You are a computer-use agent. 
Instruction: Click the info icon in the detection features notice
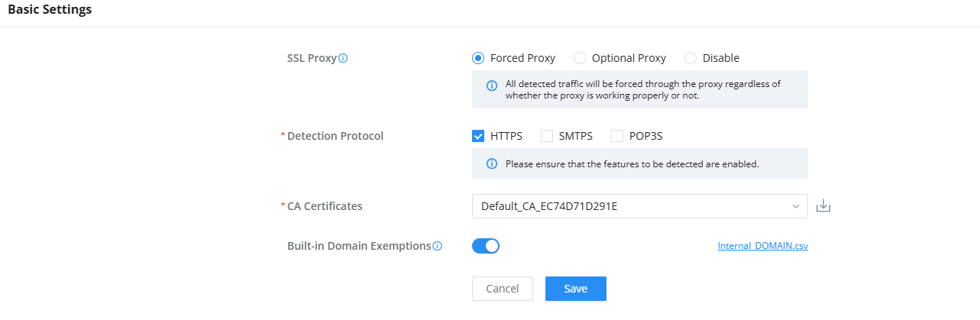coord(492,163)
